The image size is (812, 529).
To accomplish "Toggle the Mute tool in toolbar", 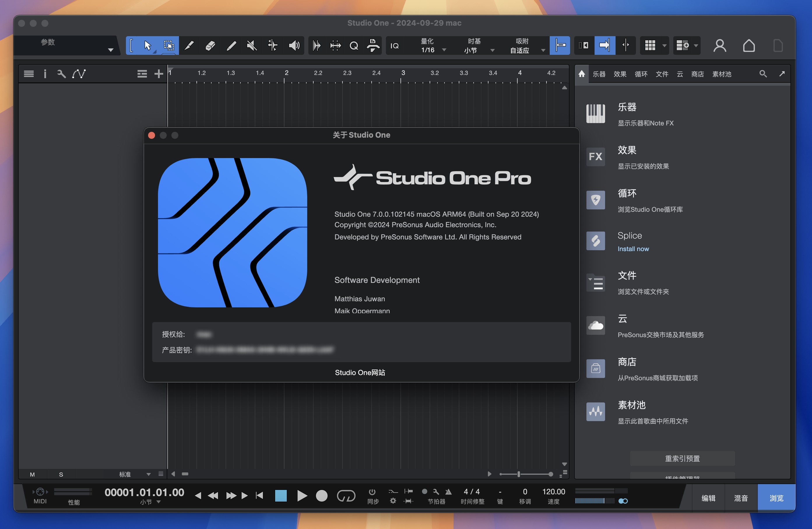I will (x=251, y=45).
